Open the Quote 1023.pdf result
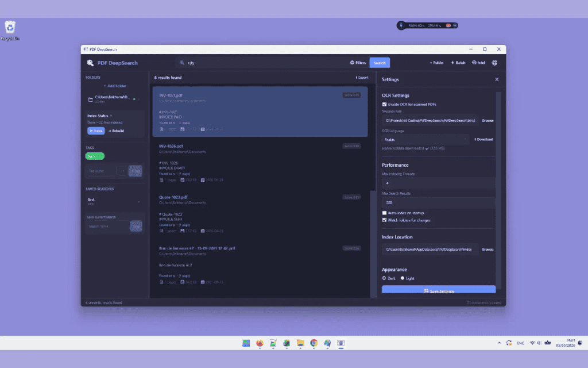Viewport: 588px width, 368px height. pyautogui.click(x=260, y=213)
